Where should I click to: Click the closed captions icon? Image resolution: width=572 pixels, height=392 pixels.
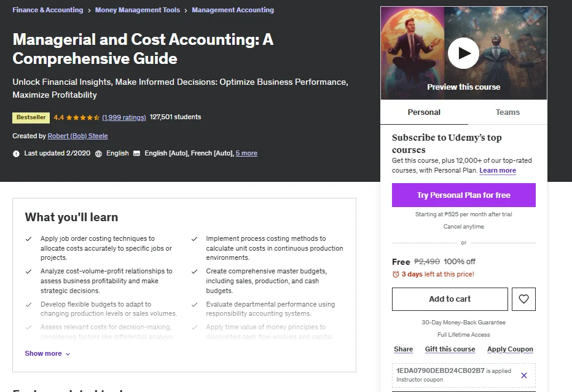[x=136, y=154]
